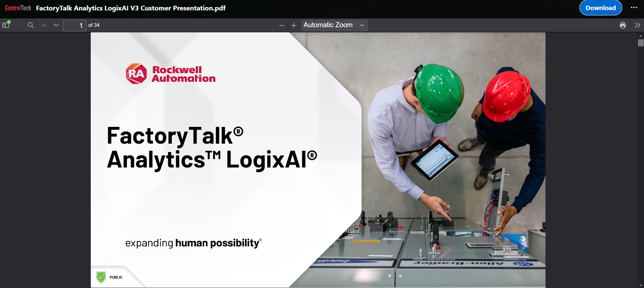644x288 pixels.
Task: Click the green PUBLIC shield icon
Action: (x=101, y=277)
